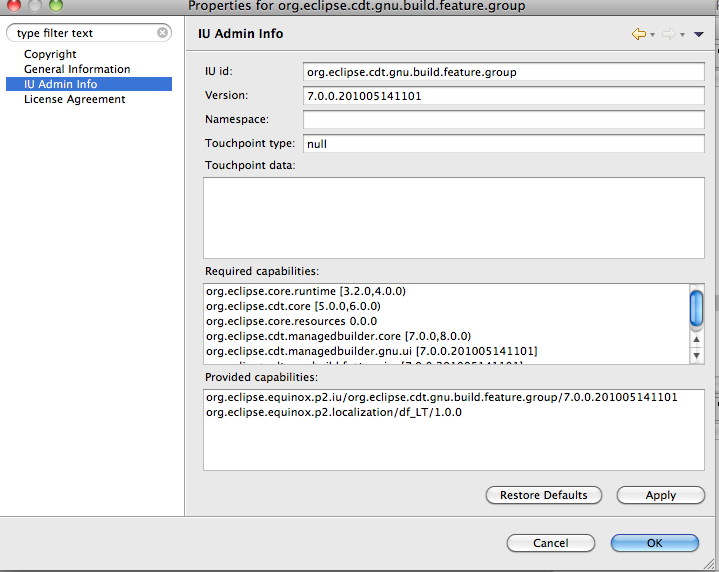719x572 pixels.
Task: Click the Apply button
Action: 661,495
